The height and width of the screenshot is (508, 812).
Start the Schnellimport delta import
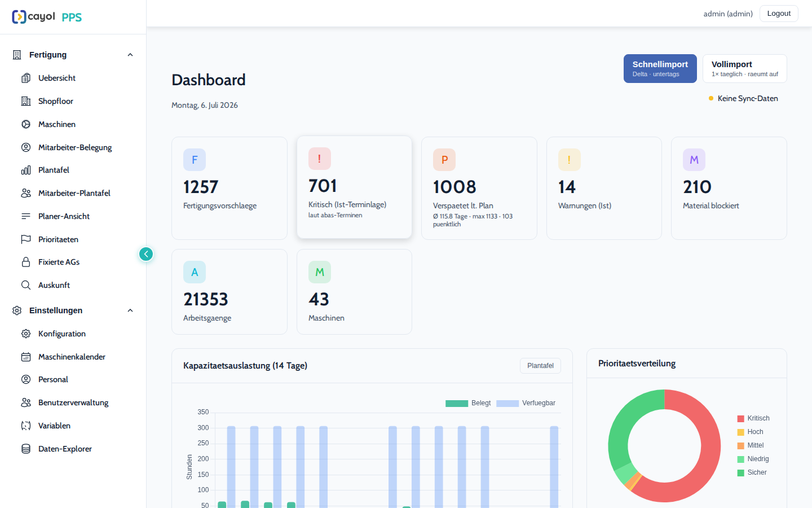(x=660, y=68)
